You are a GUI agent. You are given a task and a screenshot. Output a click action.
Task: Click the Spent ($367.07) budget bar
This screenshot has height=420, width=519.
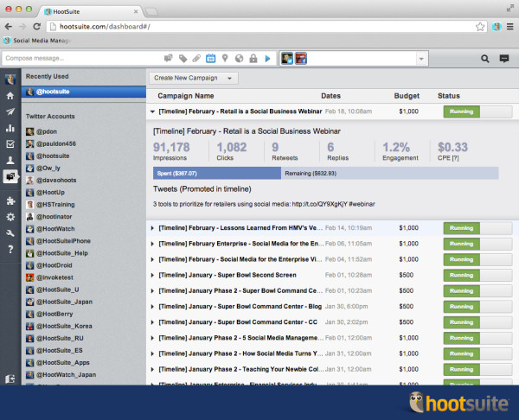pos(217,174)
